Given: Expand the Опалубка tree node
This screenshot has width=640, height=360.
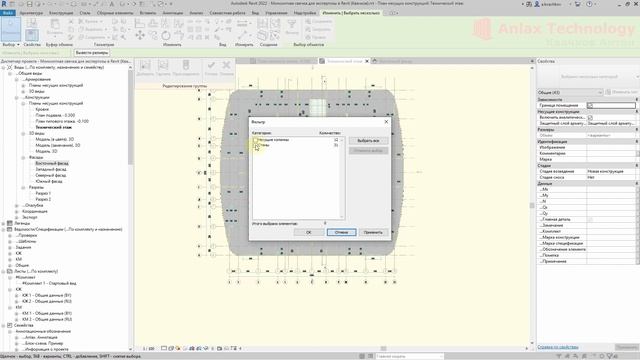Looking at the screenshot, I should [17, 205].
